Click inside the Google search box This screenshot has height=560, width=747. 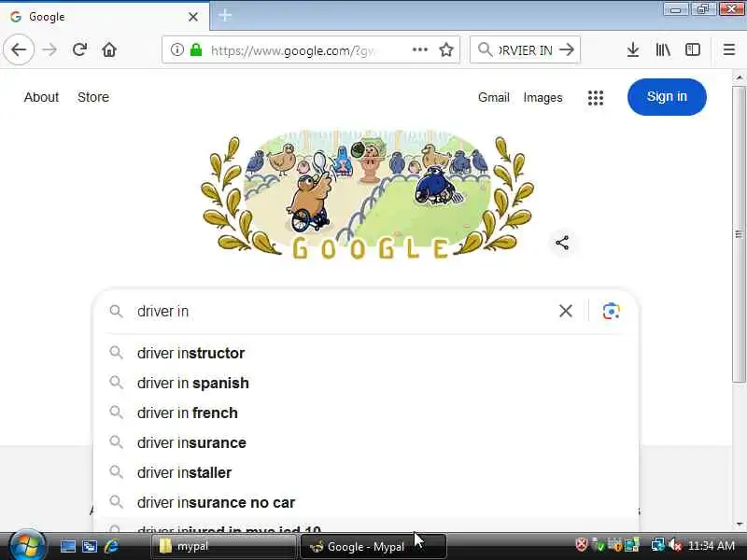[x=343, y=311]
